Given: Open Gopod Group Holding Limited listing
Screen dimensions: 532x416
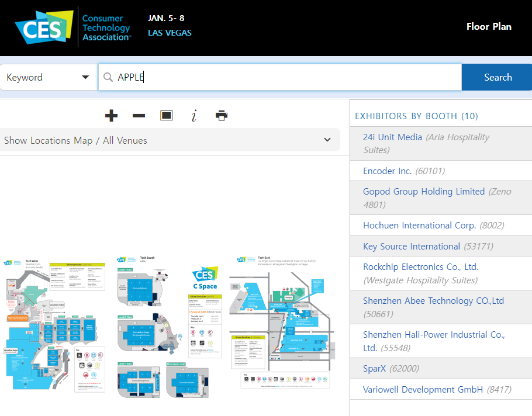Looking at the screenshot, I should [x=424, y=192].
